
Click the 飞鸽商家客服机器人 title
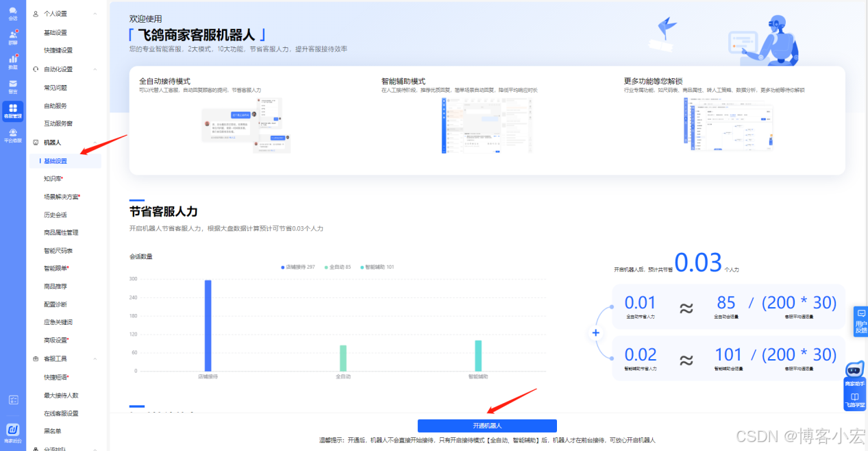click(x=197, y=34)
